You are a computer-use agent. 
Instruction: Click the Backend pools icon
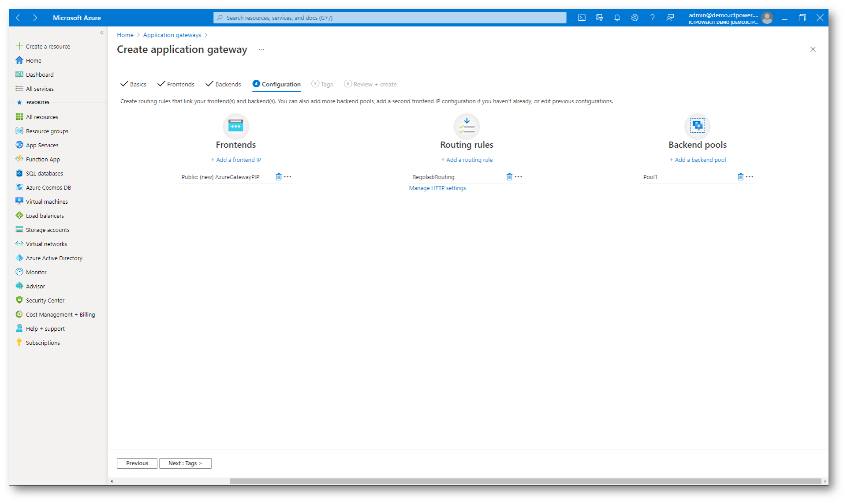[698, 126]
